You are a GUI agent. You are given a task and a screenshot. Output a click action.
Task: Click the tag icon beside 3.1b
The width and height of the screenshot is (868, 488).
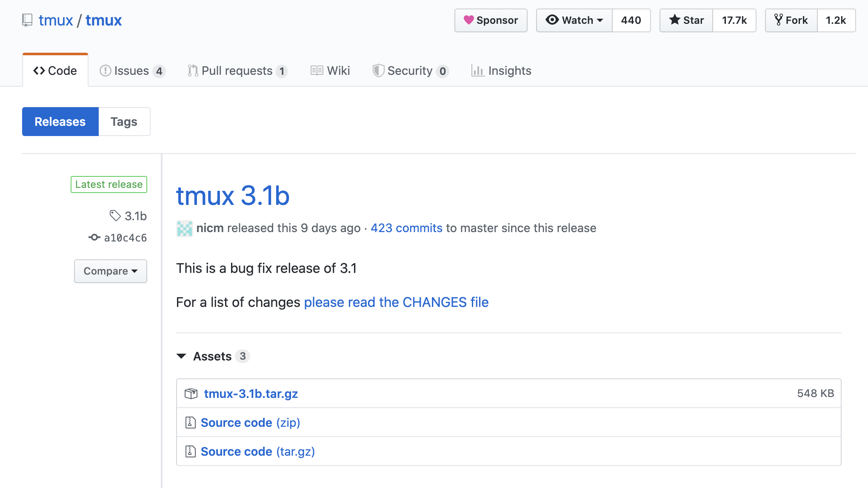point(115,216)
